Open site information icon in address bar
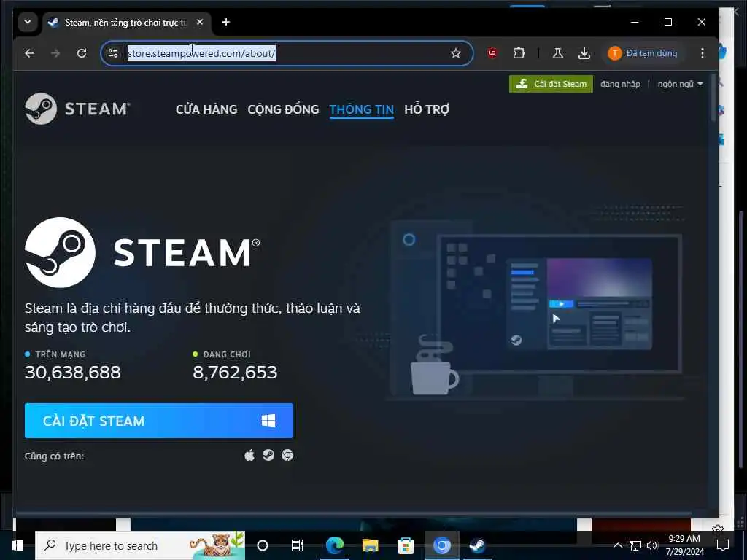The height and width of the screenshot is (560, 747). click(x=113, y=53)
